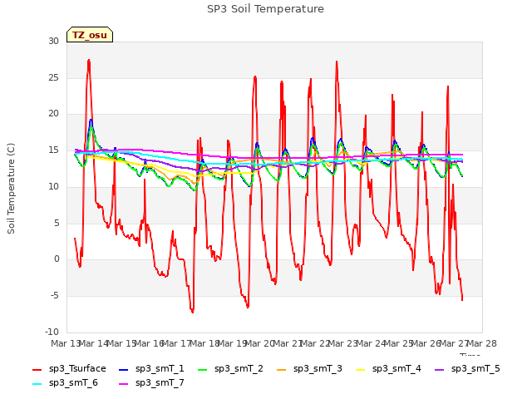Click the green sp3_smT_2 legend swatch

[202, 370]
